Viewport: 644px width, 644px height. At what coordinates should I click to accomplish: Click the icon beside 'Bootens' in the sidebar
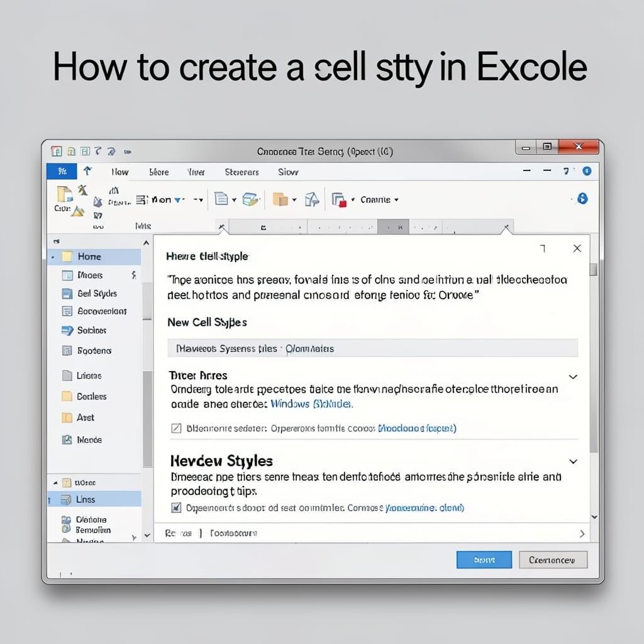pyautogui.click(x=67, y=350)
